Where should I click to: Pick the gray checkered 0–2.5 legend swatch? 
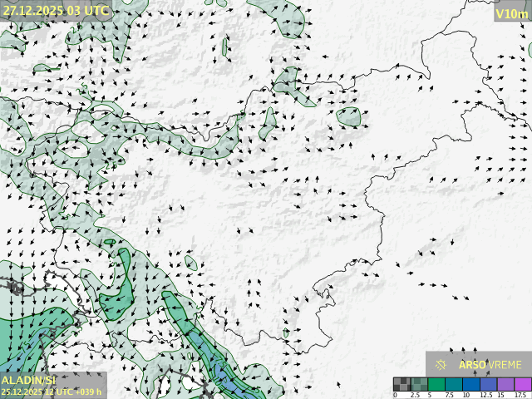[x=402, y=384]
